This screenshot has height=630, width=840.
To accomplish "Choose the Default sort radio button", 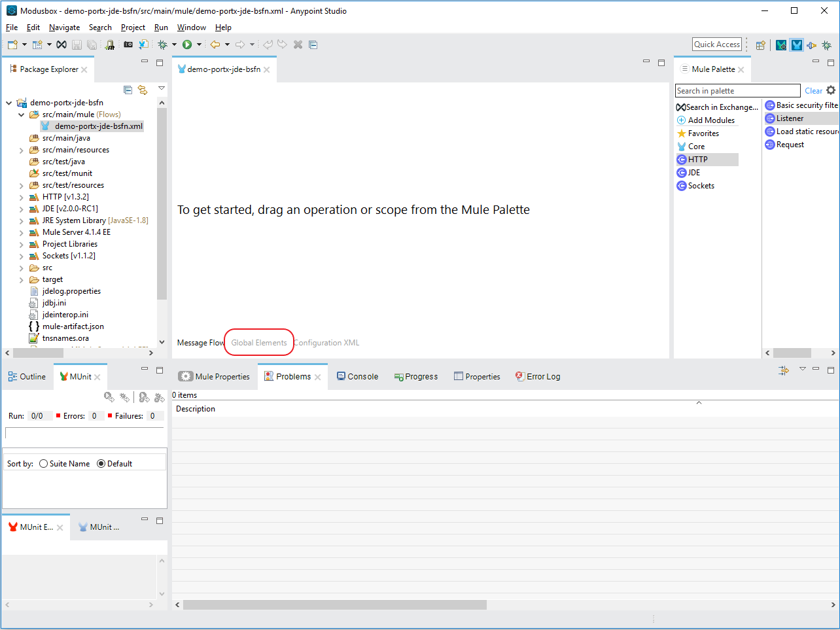I will pyautogui.click(x=101, y=464).
